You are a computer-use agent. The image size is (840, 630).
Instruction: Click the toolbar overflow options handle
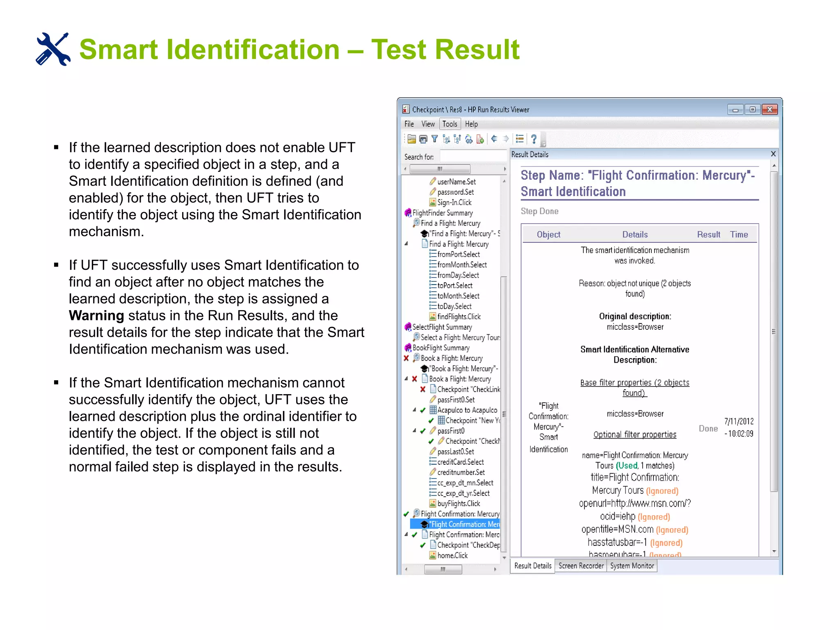543,140
